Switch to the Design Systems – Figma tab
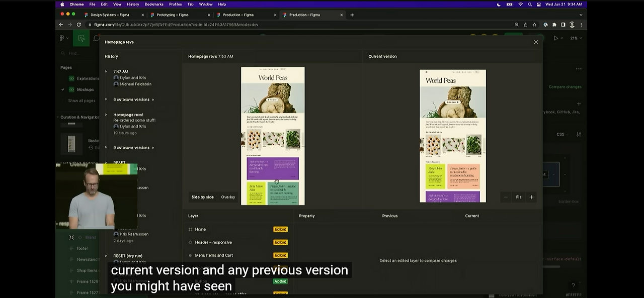This screenshot has width=644, height=298. click(x=110, y=15)
